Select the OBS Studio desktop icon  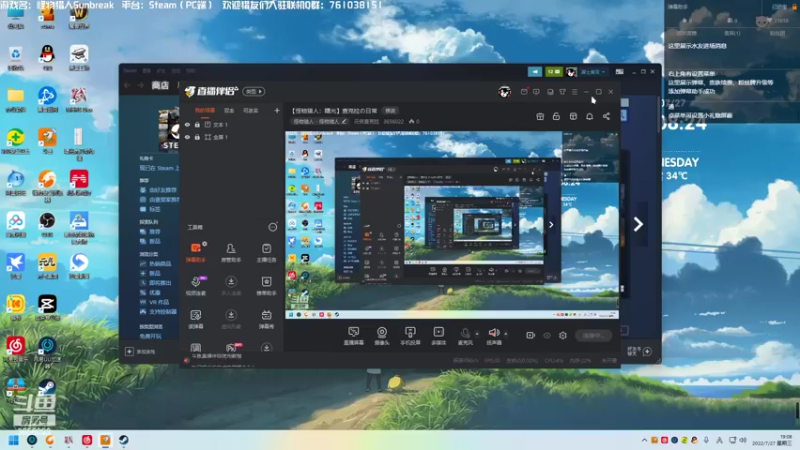point(47,224)
